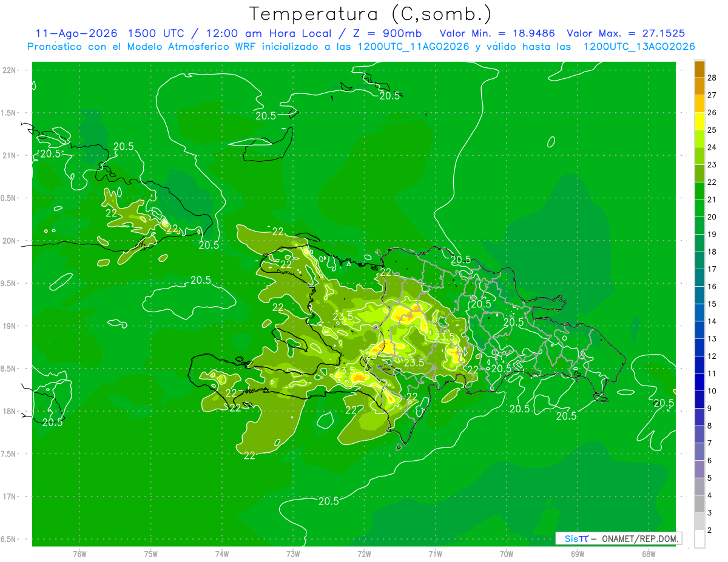Click the legend scale label 28
Image resolution: width=728 pixels, height=562 pixels.
click(712, 78)
